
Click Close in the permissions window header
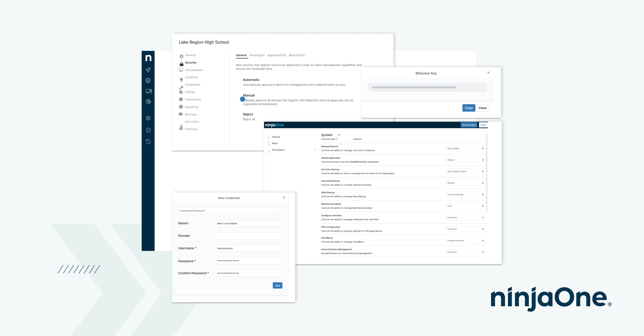coord(483,125)
